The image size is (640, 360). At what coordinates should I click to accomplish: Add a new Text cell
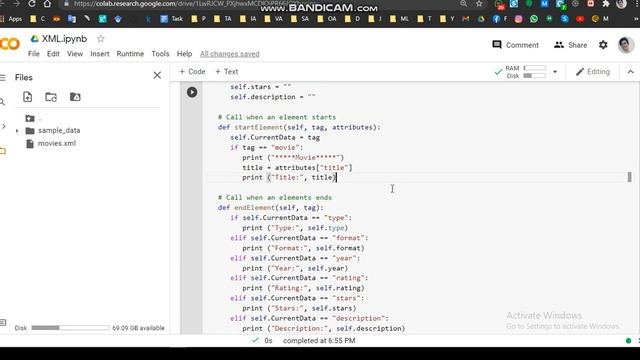(x=227, y=71)
